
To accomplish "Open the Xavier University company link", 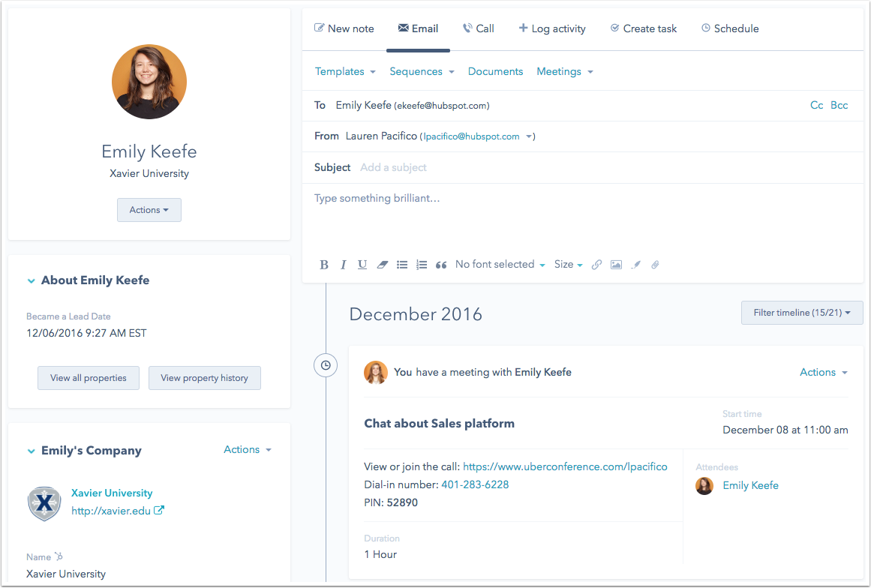I will pyautogui.click(x=112, y=493).
